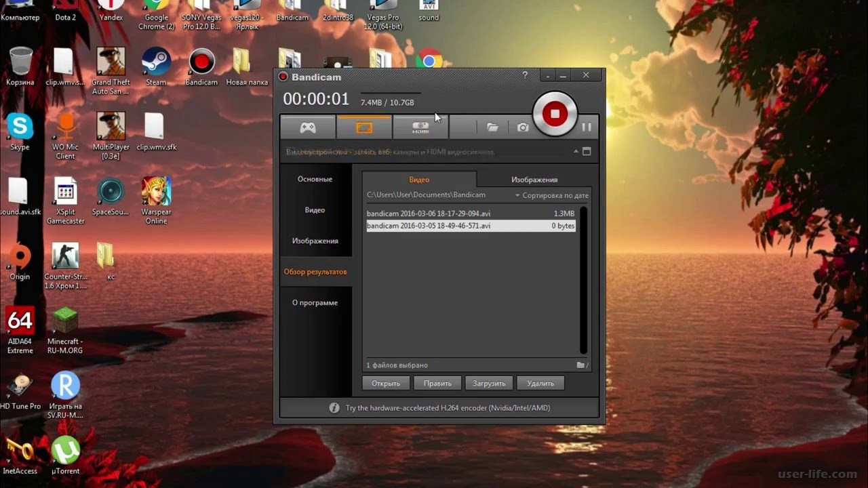Open Grand Theft Auto San desktop icon
This screenshot has height=488, width=868.
coord(111,70)
